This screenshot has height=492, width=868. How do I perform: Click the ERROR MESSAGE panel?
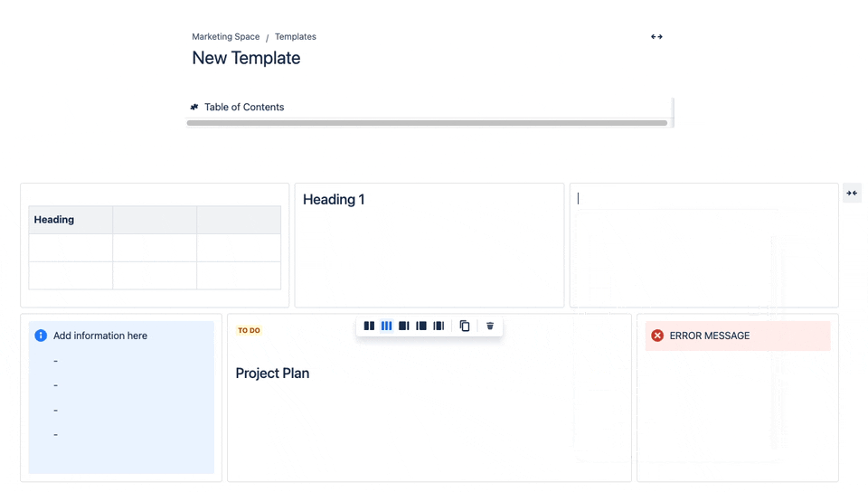(738, 336)
